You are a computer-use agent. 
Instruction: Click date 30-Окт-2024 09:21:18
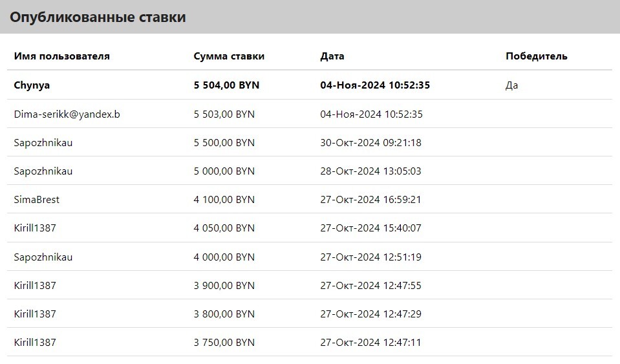coord(371,143)
